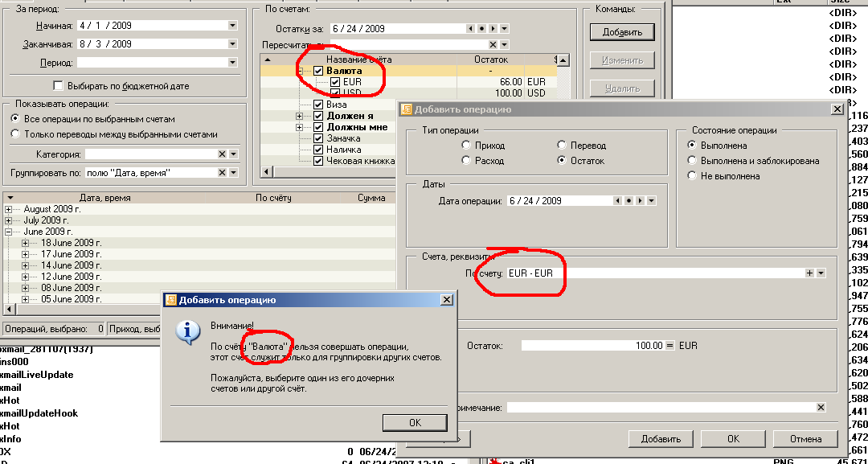This screenshot has width=868, height=464.
Task: Open the Период dropdown
Action: (232, 63)
